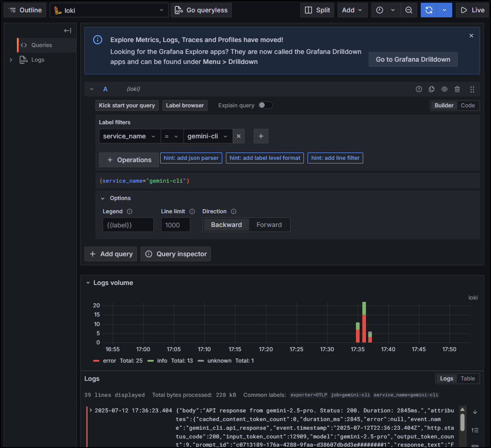Select Forward direction
This screenshot has width=491, height=448.
[x=269, y=225]
